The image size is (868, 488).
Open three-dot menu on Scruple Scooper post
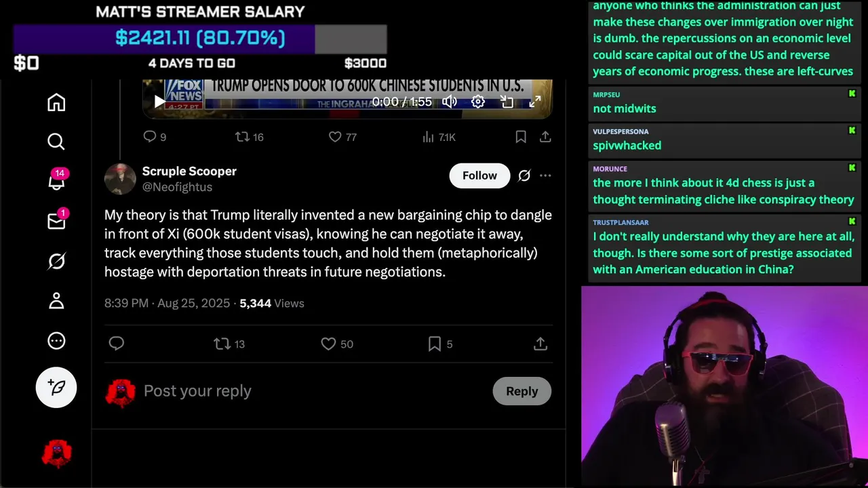(545, 176)
